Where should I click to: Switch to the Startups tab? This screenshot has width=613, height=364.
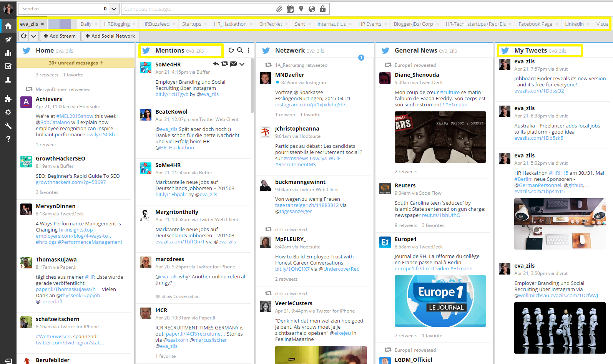point(191,24)
